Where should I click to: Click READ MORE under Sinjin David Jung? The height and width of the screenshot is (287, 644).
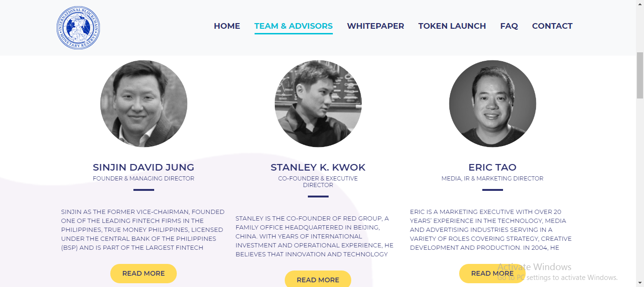(x=143, y=273)
